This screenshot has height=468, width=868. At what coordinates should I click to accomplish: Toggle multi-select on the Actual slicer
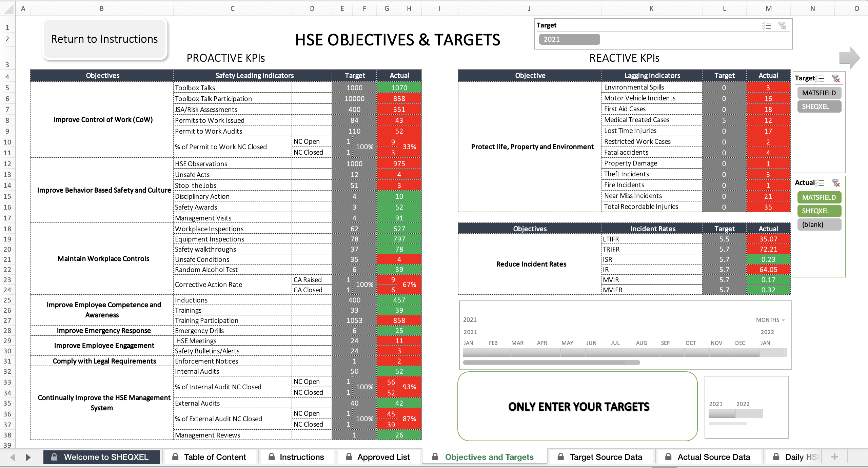(x=820, y=183)
